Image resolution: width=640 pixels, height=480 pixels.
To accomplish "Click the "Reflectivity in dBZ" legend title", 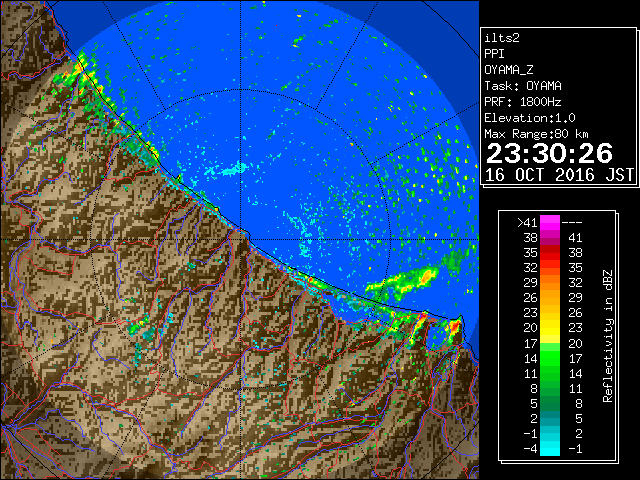I will coord(608,336).
